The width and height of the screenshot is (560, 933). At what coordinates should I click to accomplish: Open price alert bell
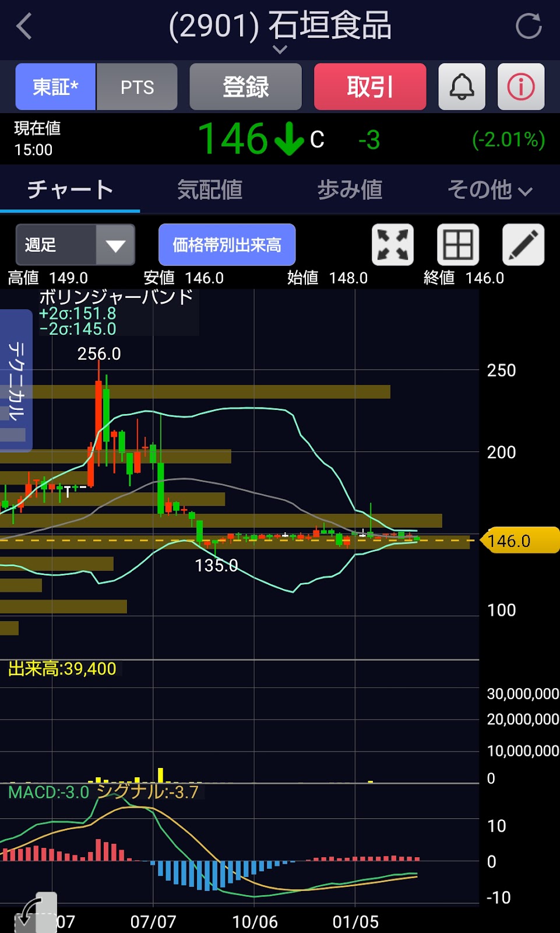click(462, 87)
